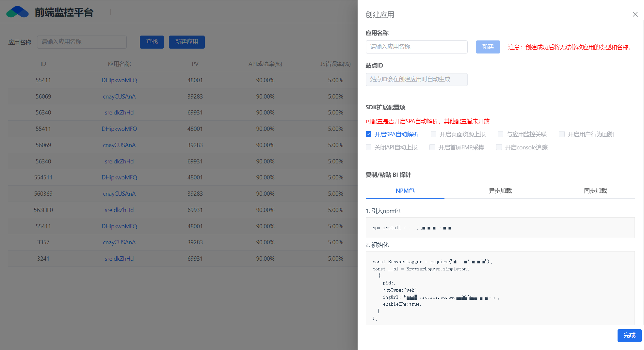The height and width of the screenshot is (350, 644).
Task: Click the platform logo icon
Action: (17, 12)
